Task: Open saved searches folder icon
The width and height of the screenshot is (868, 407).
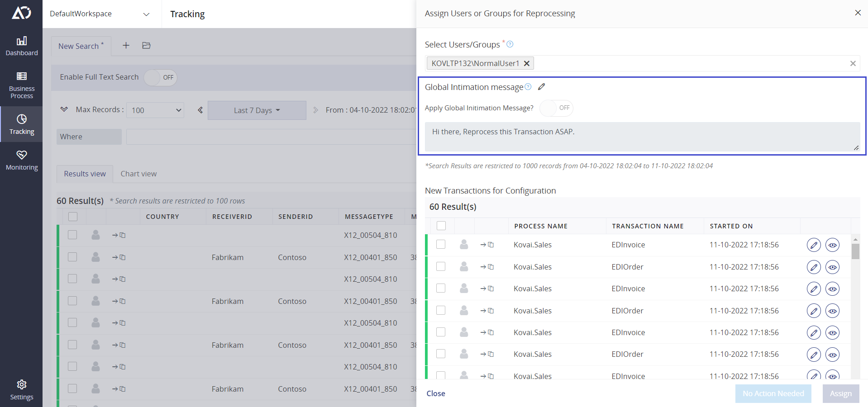Action: pyautogui.click(x=146, y=45)
